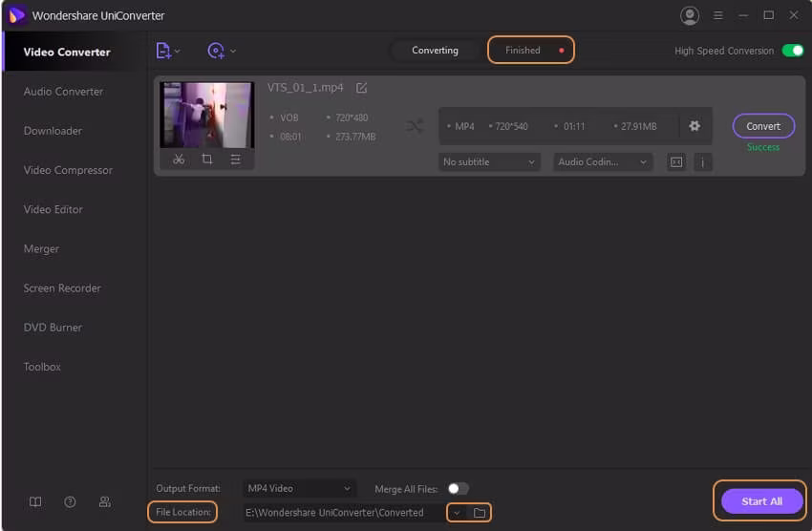Click the help question mark icon

(70, 502)
